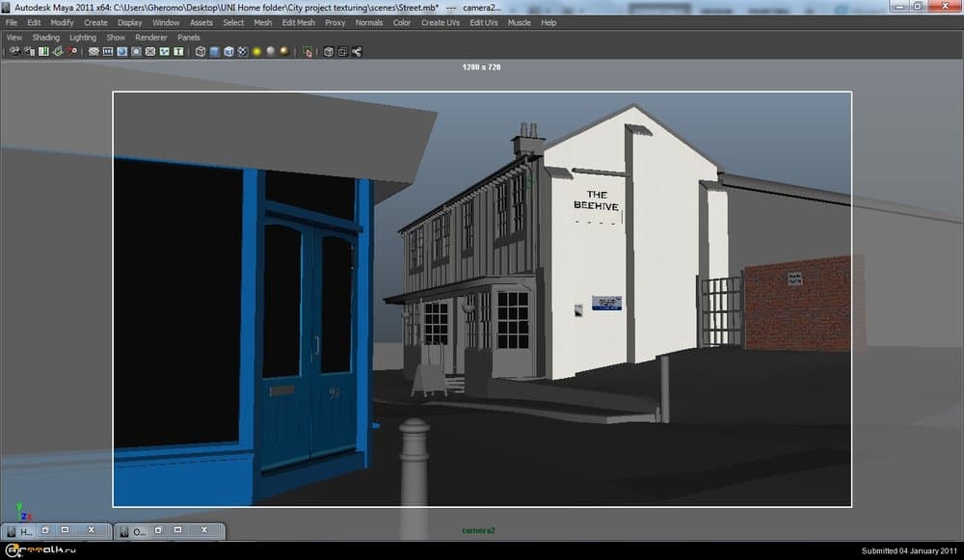The height and width of the screenshot is (560, 964).
Task: Click the grey sphere Shadows icon
Action: (271, 52)
